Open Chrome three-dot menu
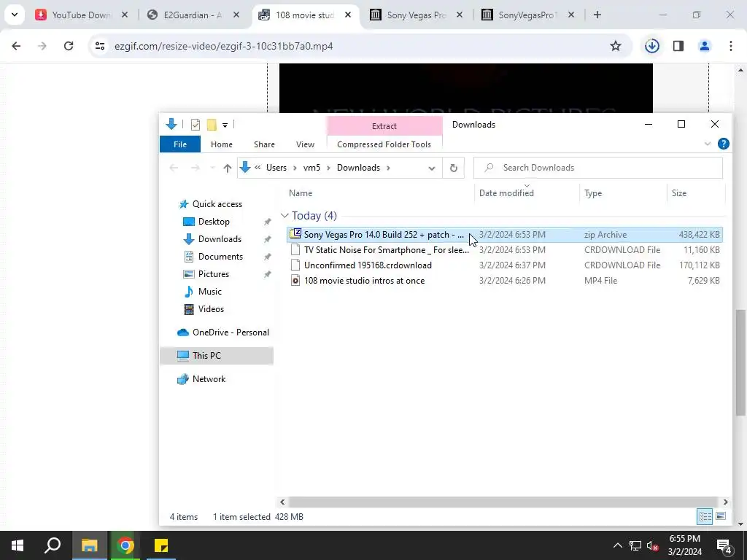This screenshot has height=560, width=747. tap(731, 46)
